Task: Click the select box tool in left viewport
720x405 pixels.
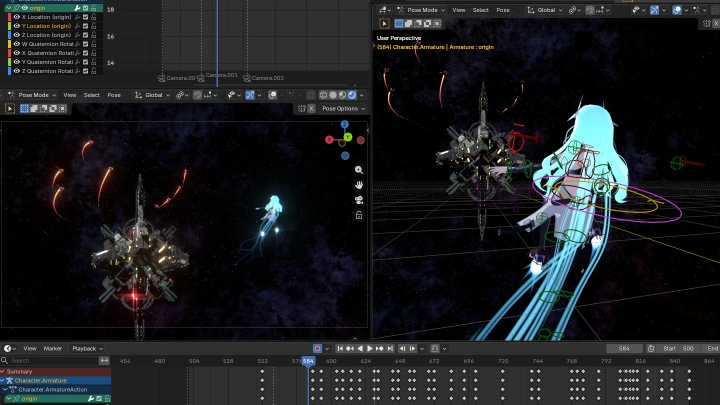Action: 10,108
